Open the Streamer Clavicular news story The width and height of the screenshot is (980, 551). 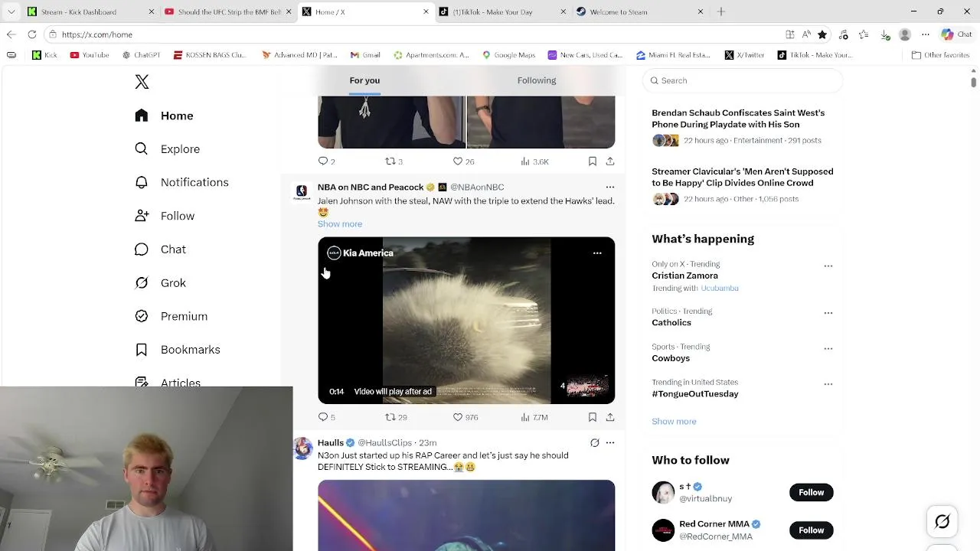tap(743, 177)
